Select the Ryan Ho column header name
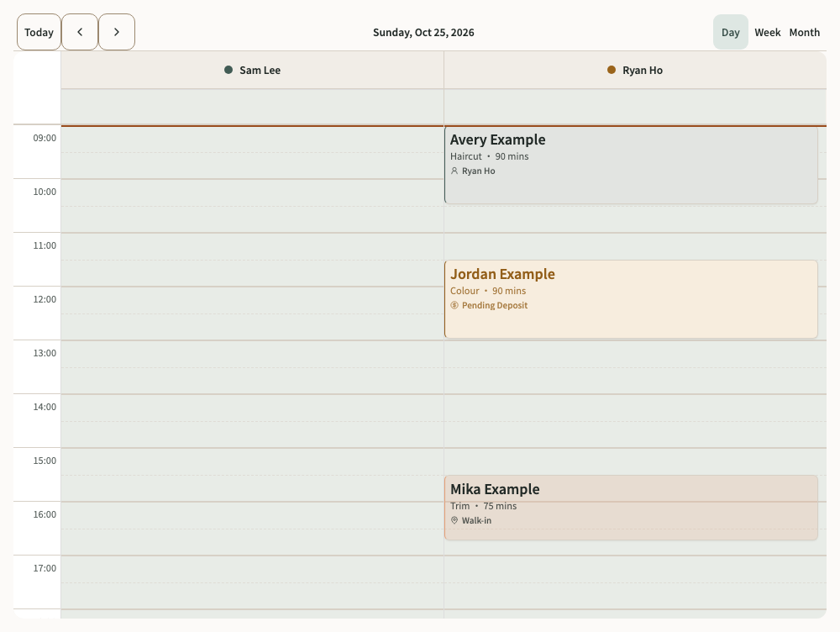 (643, 71)
